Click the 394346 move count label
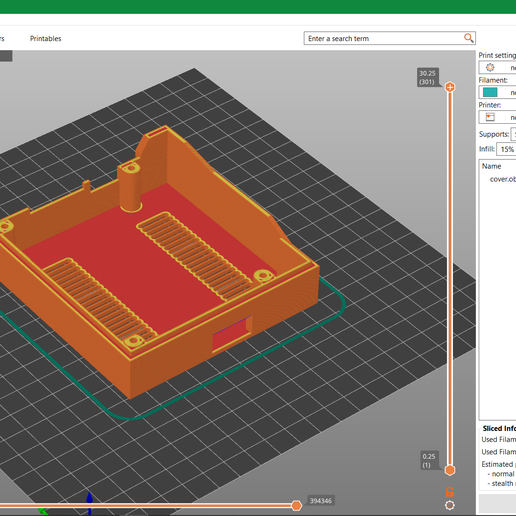 pos(321,501)
